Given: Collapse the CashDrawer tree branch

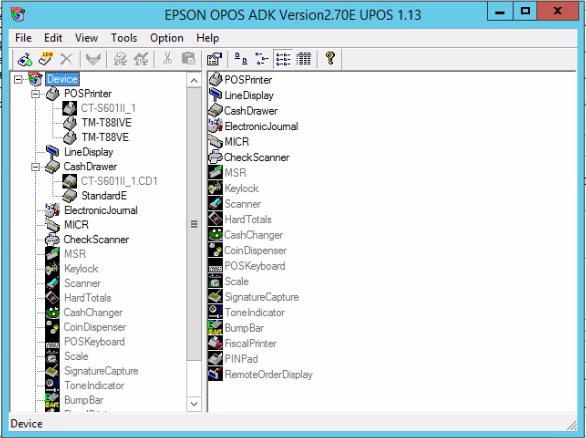Looking at the screenshot, I should 36,167.
